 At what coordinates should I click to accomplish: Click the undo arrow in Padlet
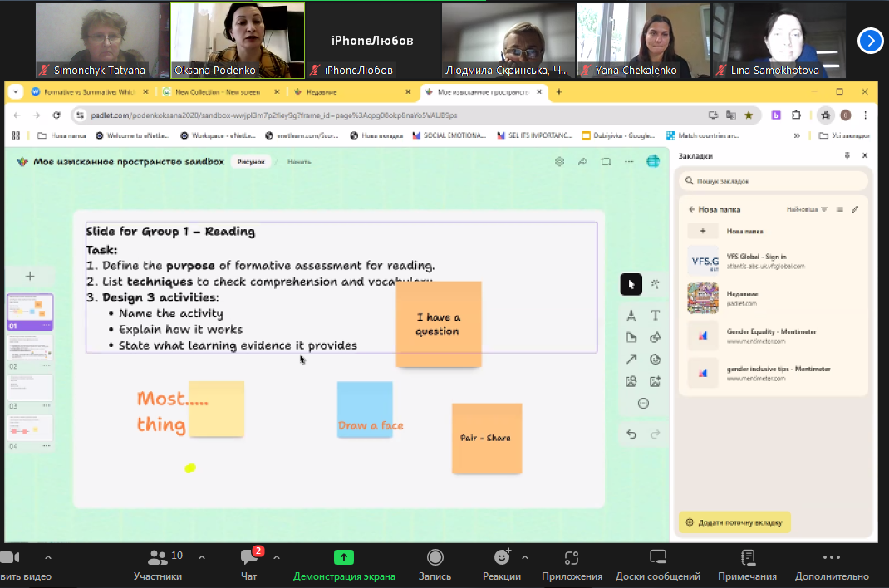631,434
